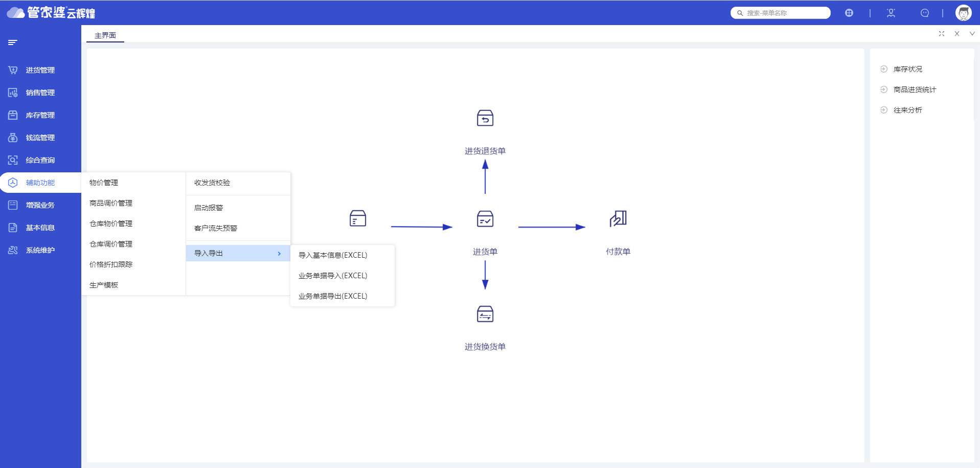The width and height of the screenshot is (980, 468).
Task: Click the 进货退货单 icon in the flowchart
Action: point(485,118)
